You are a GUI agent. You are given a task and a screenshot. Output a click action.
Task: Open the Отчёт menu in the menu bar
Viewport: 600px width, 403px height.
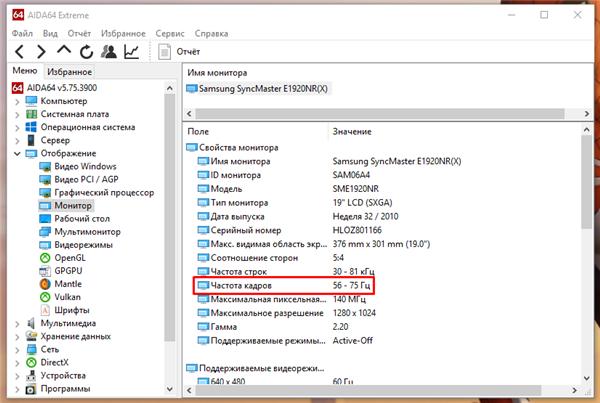tap(79, 34)
